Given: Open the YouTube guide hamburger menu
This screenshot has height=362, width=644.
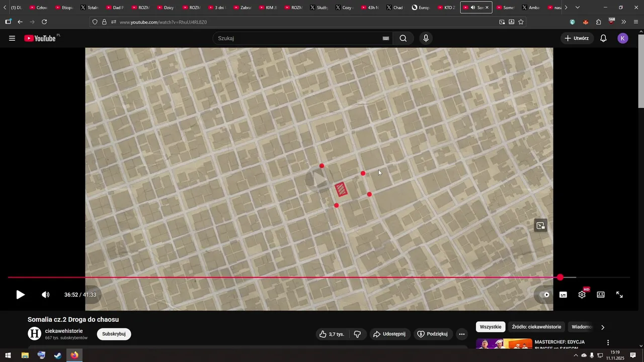Looking at the screenshot, I should [x=12, y=38].
